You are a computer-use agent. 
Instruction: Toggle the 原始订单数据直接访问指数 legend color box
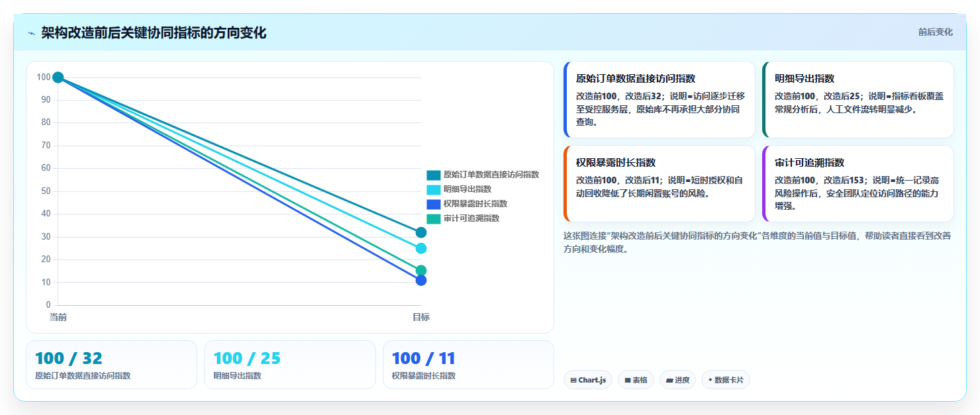coord(434,175)
